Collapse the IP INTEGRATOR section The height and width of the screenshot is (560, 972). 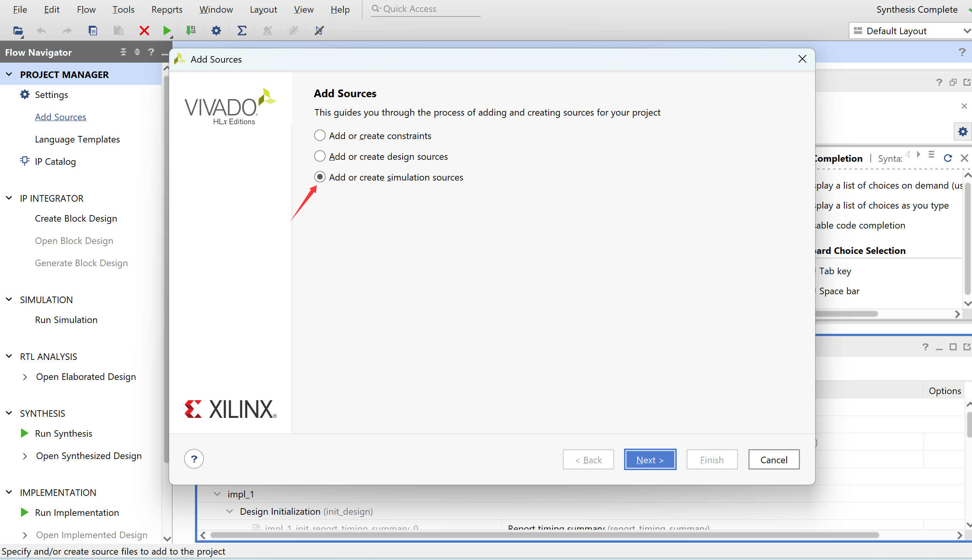point(9,198)
